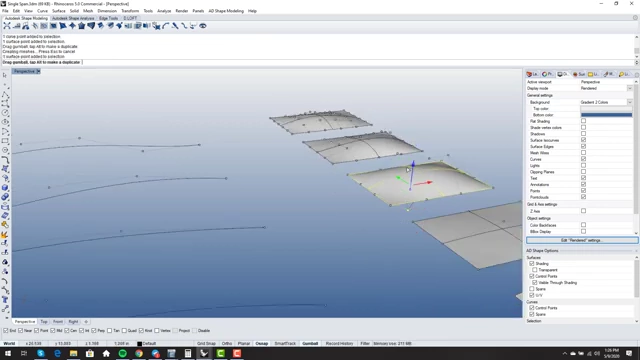Toggle Gumball in the status bar

point(310,344)
